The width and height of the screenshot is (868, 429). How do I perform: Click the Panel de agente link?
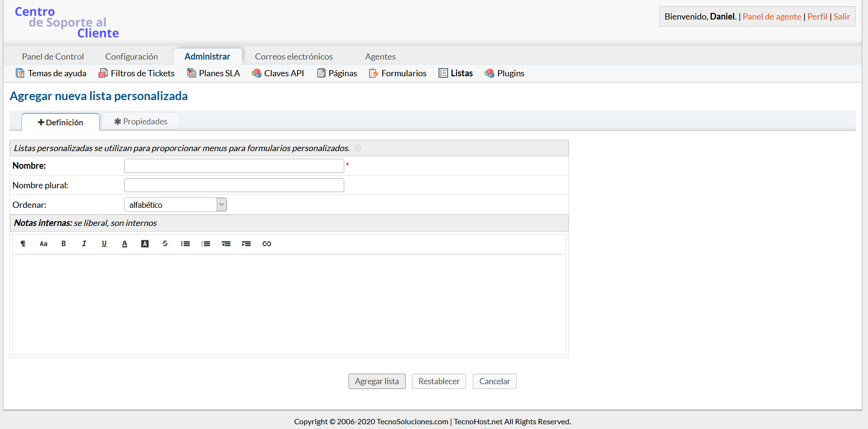[x=771, y=16]
